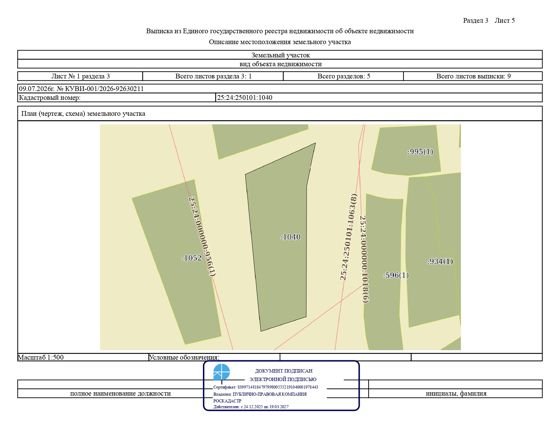The height and width of the screenshot is (433, 560).
Task: Click the 'полное наименование должности' cell
Action: click(x=120, y=393)
